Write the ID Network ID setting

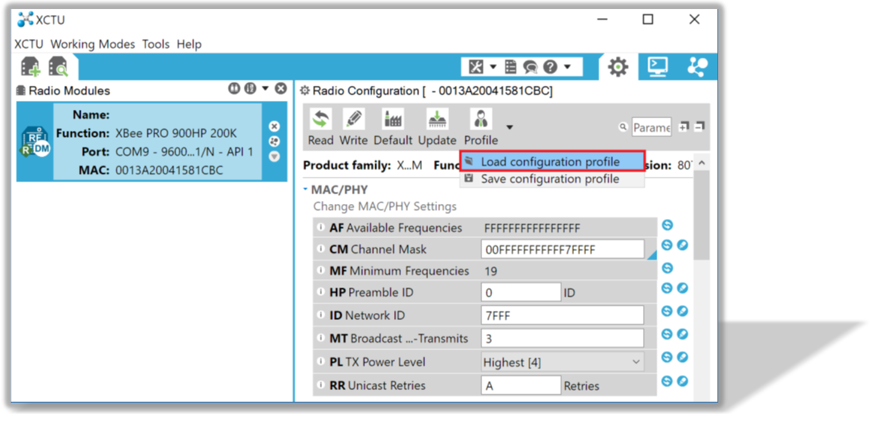[683, 311]
